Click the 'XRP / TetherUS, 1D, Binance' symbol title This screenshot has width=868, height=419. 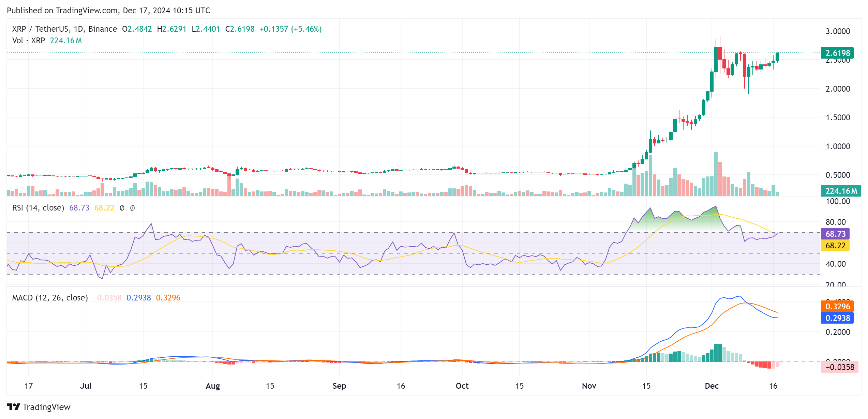(64, 29)
